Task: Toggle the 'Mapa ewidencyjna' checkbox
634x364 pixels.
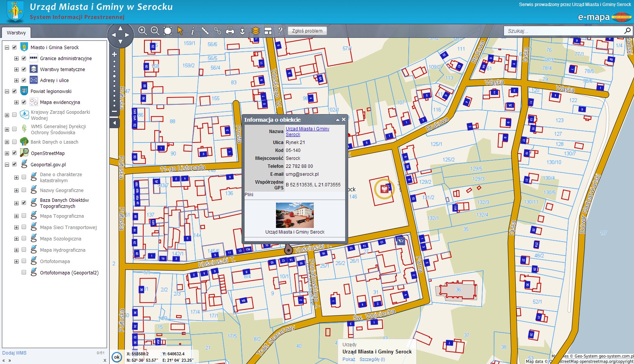Action: click(24, 102)
